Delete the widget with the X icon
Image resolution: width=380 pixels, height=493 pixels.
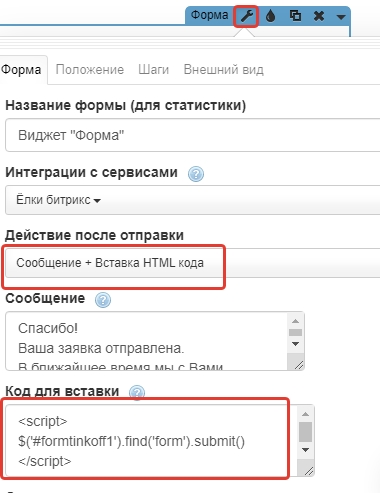319,16
